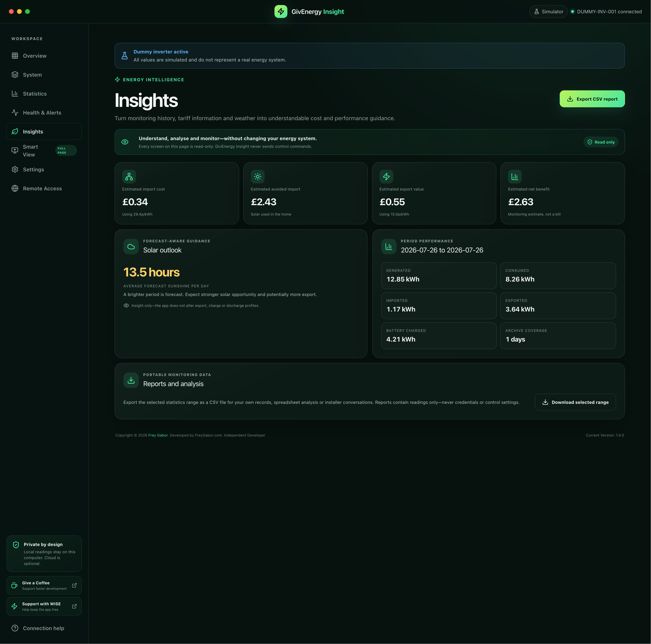
Task: Click Download selected range button
Action: pos(575,402)
